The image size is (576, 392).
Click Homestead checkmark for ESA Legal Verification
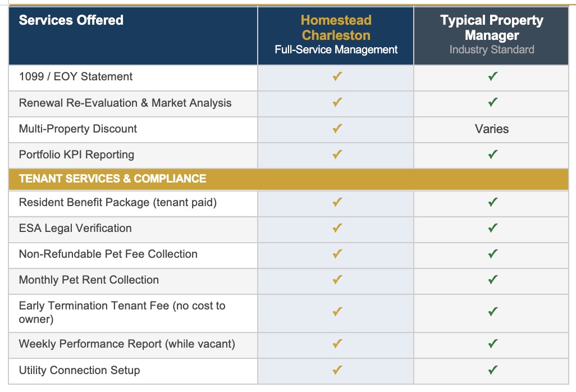point(337,228)
